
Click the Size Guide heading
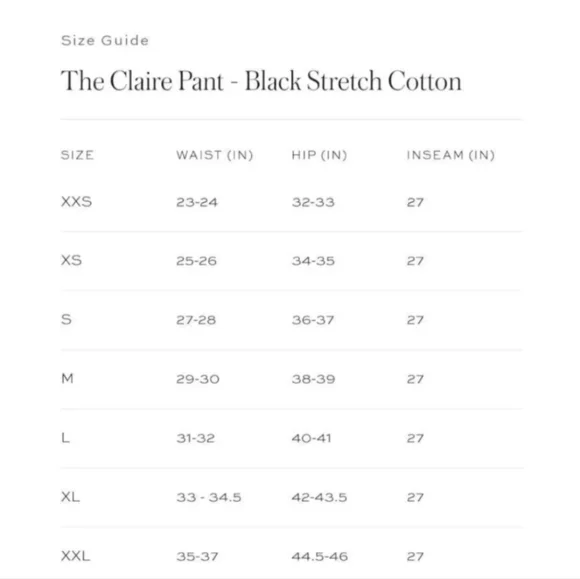coord(105,40)
